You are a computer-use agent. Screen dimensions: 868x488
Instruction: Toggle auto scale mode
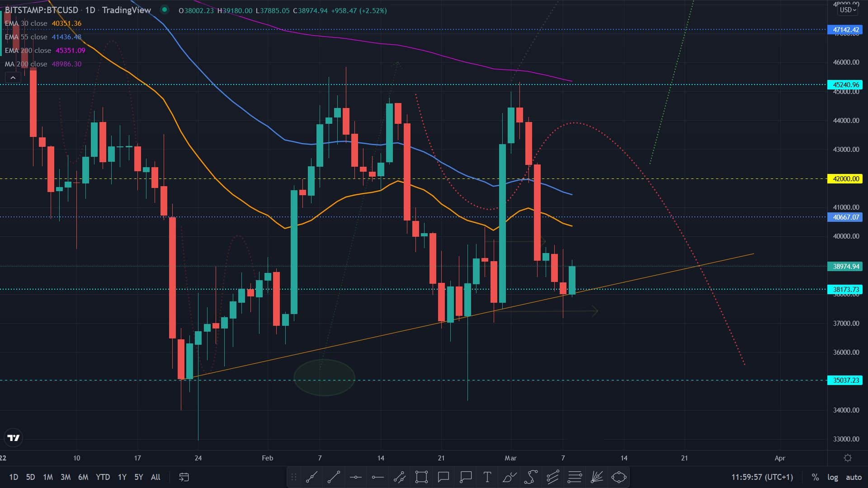pyautogui.click(x=854, y=477)
